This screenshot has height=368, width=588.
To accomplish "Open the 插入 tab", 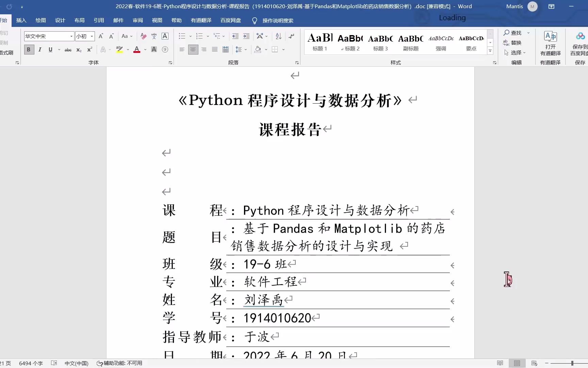I will click(21, 20).
